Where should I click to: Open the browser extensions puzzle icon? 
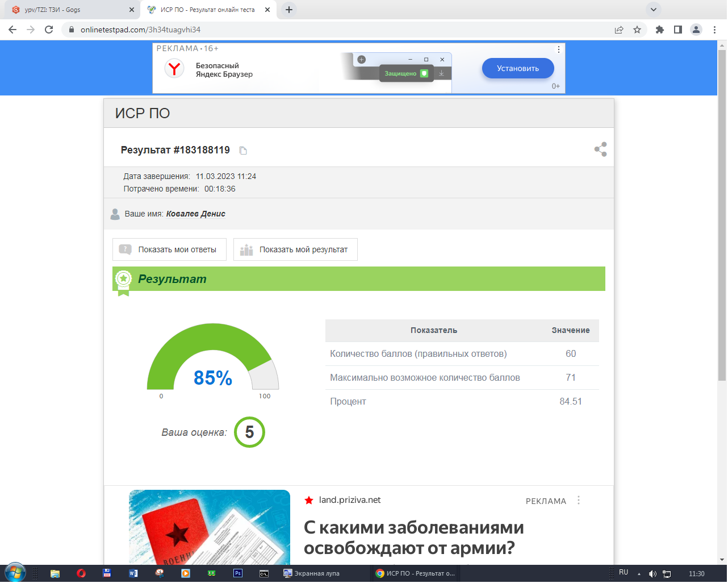pyautogui.click(x=659, y=30)
